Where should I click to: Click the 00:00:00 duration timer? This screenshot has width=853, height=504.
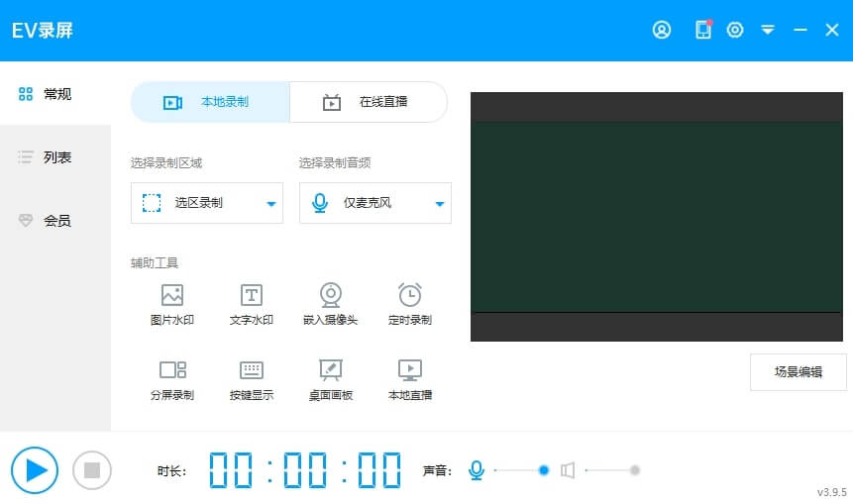point(305,469)
